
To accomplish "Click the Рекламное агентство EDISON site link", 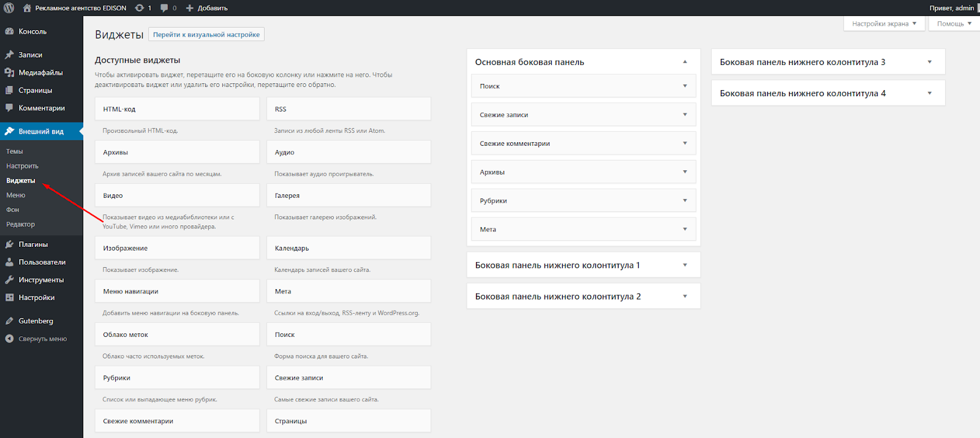I will [x=81, y=8].
